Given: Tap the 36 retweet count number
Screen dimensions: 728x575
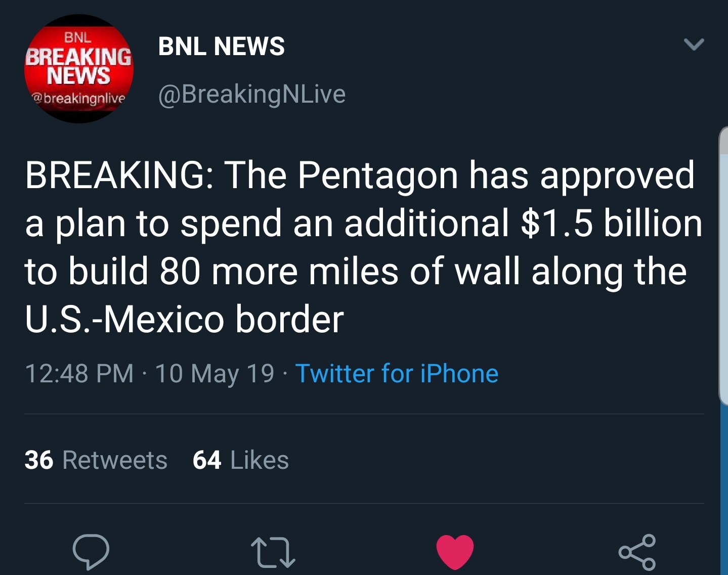Looking at the screenshot, I should (x=39, y=460).
